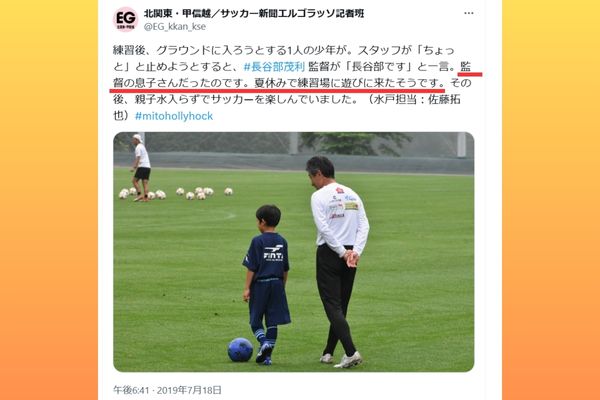The image size is (600, 400).
Task: Click the cluster of white soccer balls
Action: (175, 193)
